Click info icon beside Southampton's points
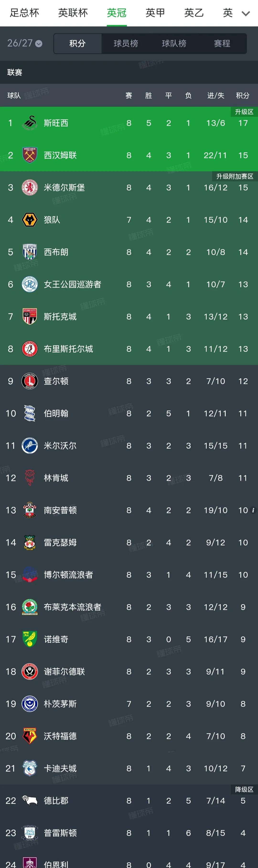Viewport: 258px width, 868px height. point(253,510)
